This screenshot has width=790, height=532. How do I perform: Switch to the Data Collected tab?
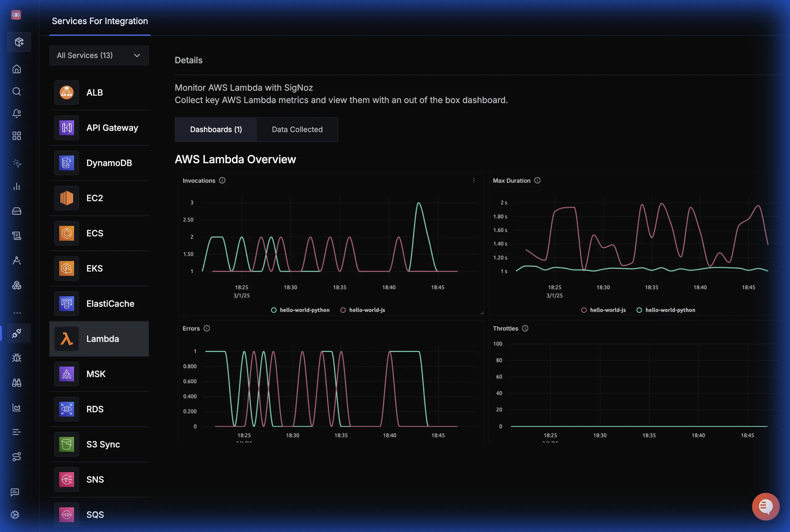click(x=297, y=130)
